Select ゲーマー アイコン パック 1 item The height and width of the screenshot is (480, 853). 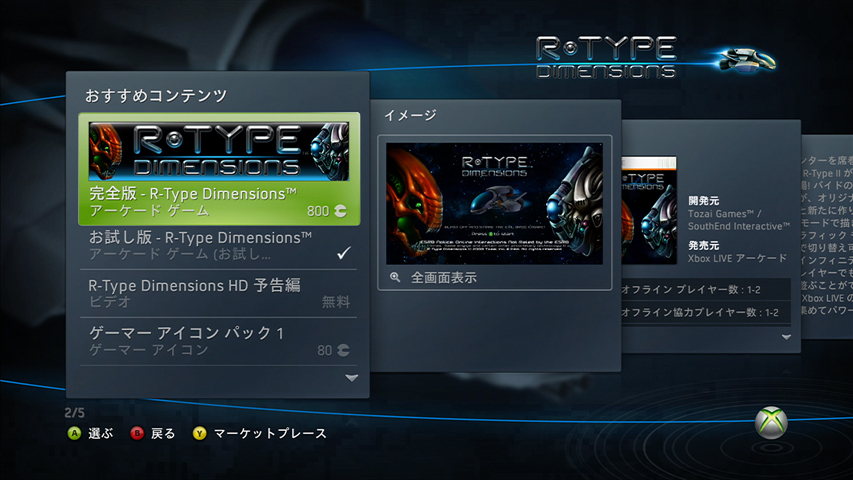[x=219, y=341]
